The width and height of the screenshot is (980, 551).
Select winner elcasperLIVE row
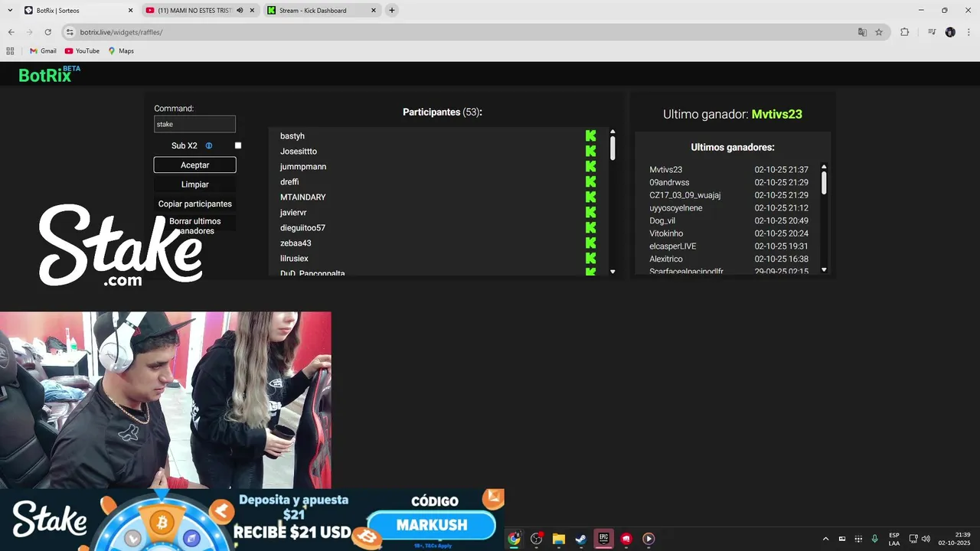(x=729, y=246)
